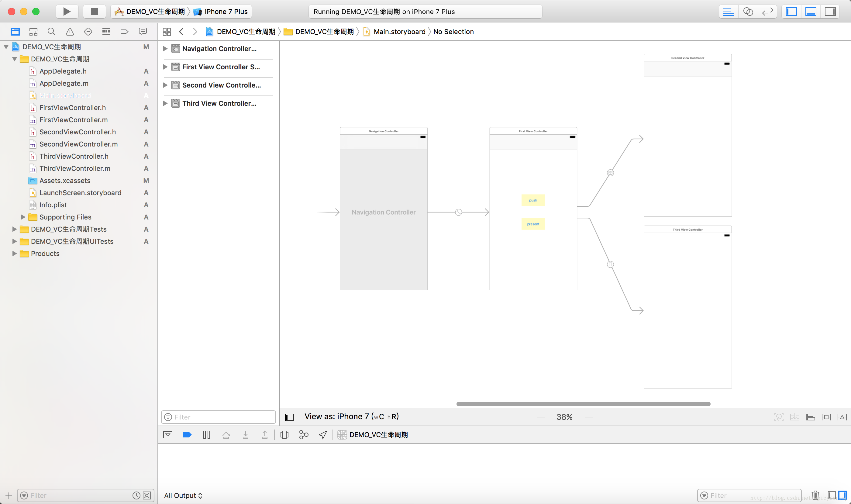This screenshot has width=851, height=504.
Task: Toggle the Debug area visibility
Action: (811, 12)
